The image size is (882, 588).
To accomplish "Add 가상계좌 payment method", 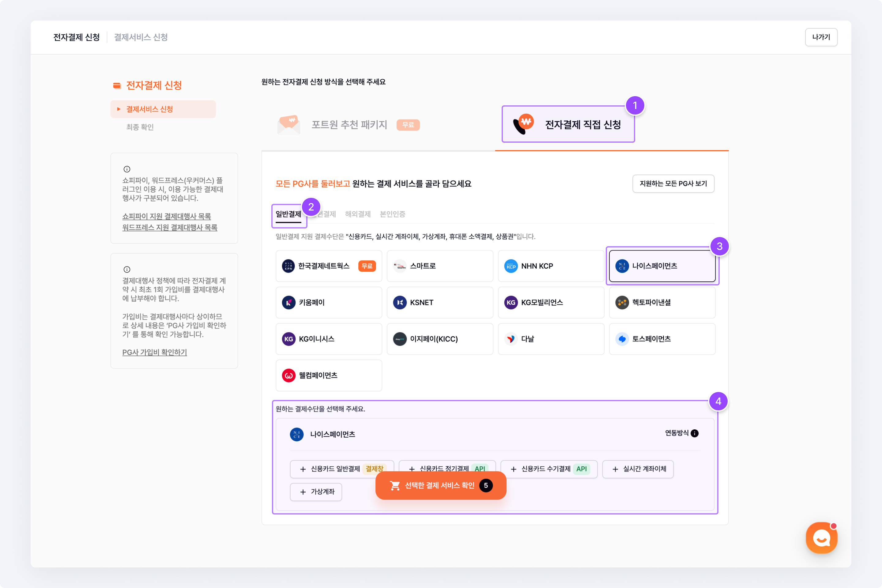I will coord(316,492).
